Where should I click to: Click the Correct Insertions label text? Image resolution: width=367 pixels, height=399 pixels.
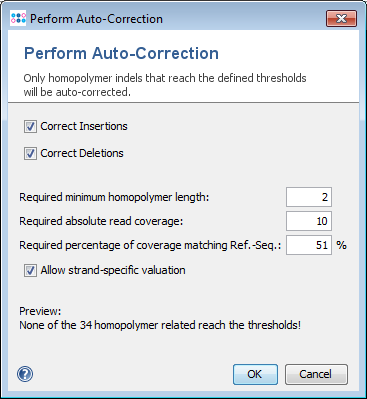pyautogui.click(x=84, y=126)
